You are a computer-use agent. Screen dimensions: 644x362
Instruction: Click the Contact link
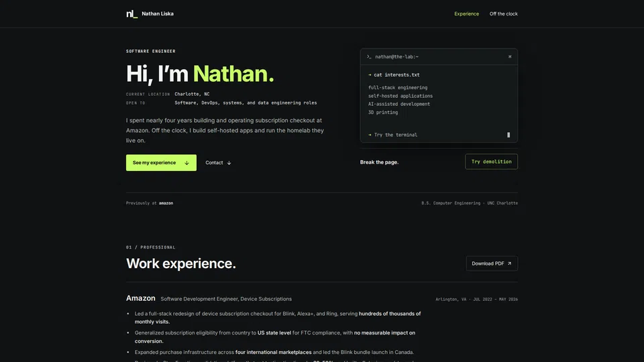tap(218, 162)
